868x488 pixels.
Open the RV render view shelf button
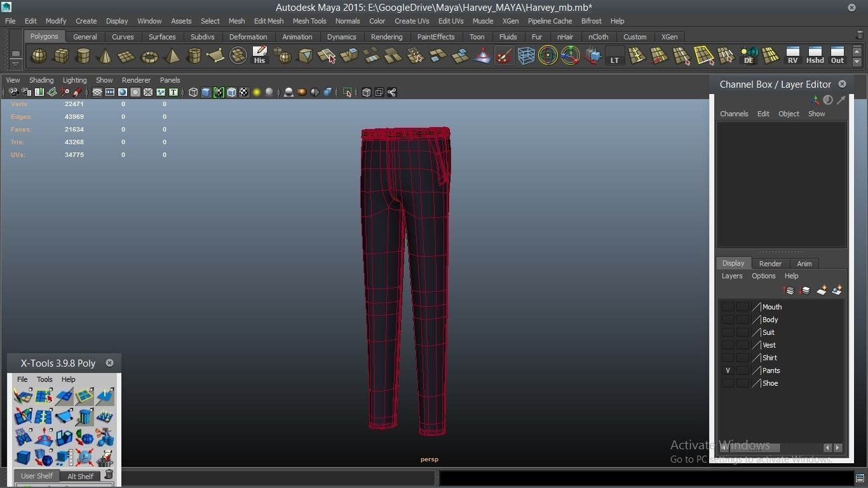tap(792, 56)
